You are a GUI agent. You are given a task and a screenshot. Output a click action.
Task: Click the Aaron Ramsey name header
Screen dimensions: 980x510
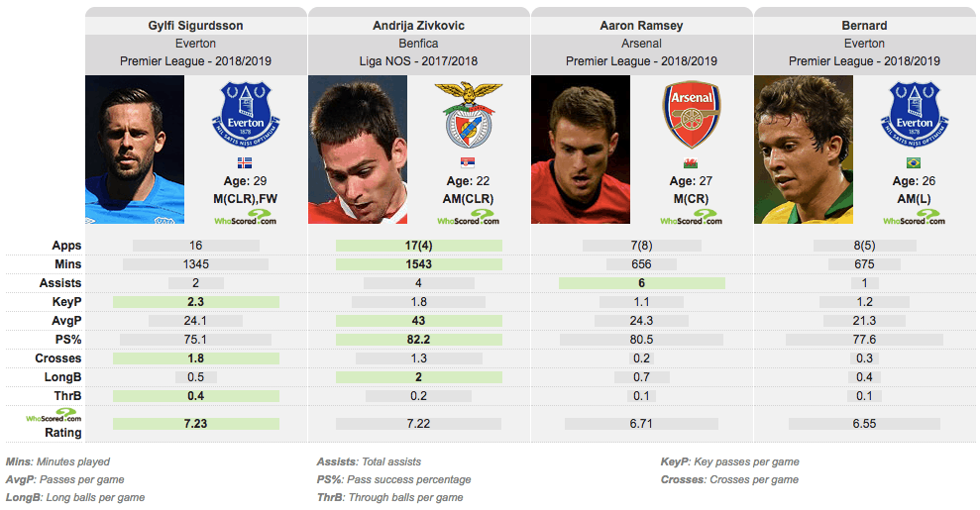tap(641, 26)
